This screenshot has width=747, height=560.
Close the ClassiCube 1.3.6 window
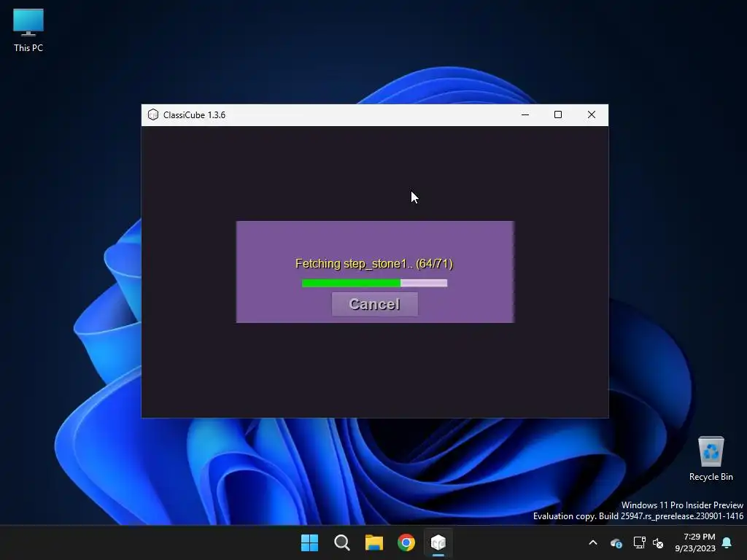(591, 114)
